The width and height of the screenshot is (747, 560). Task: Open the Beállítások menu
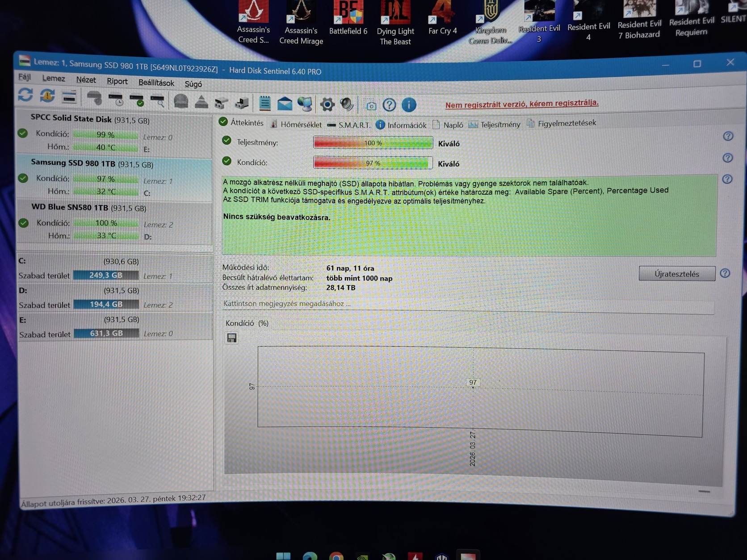[156, 83]
